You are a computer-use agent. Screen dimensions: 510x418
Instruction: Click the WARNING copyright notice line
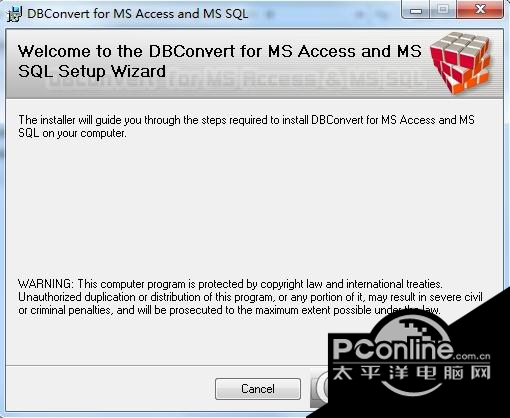(x=230, y=284)
